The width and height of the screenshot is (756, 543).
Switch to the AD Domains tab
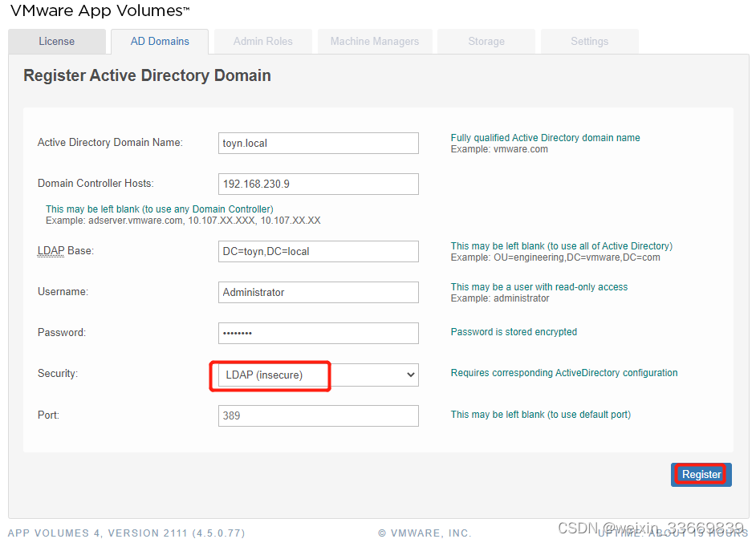(x=160, y=42)
